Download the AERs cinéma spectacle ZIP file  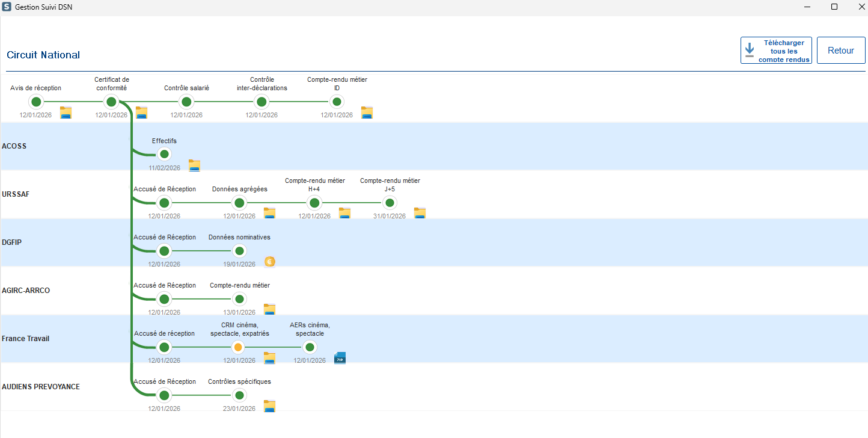pos(340,358)
